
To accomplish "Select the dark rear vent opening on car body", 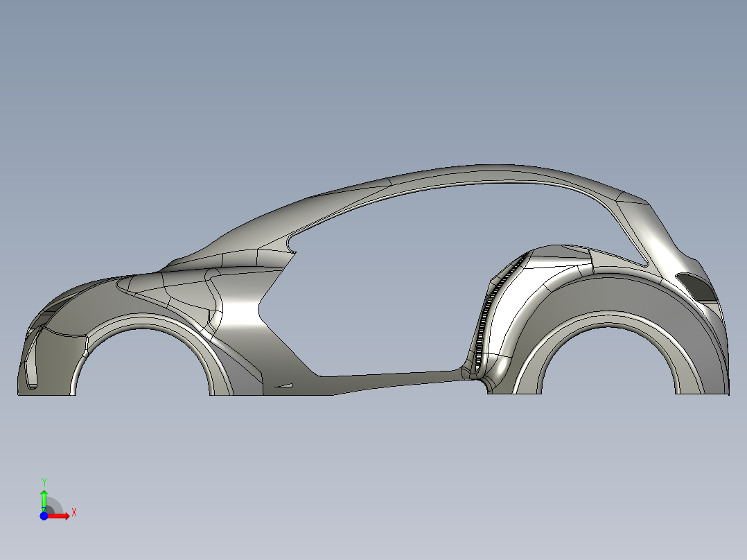I will click(697, 288).
